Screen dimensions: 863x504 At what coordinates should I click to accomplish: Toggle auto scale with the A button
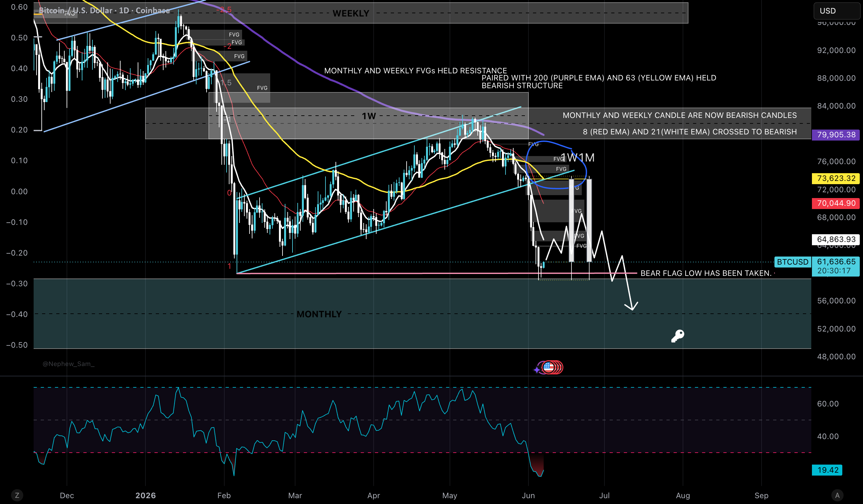pyautogui.click(x=837, y=495)
